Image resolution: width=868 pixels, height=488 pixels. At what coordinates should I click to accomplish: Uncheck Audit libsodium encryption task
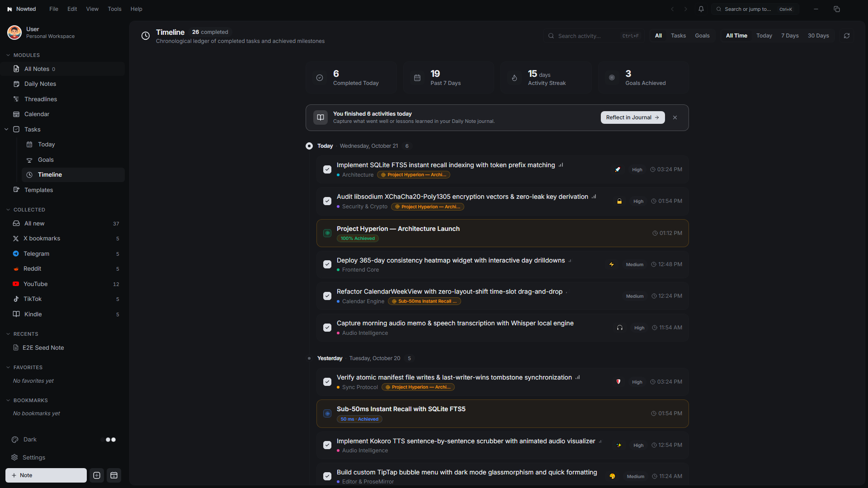pos(327,201)
